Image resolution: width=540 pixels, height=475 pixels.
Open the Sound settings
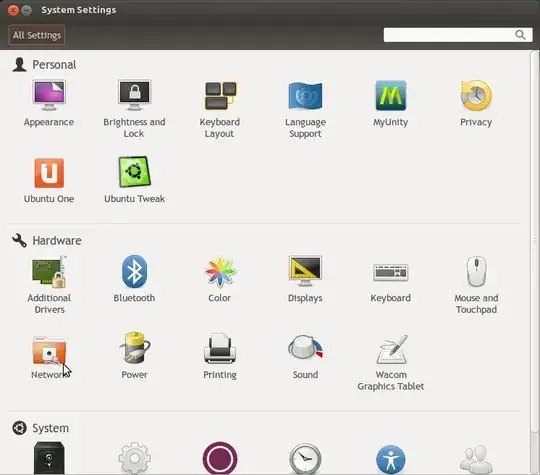[305, 357]
